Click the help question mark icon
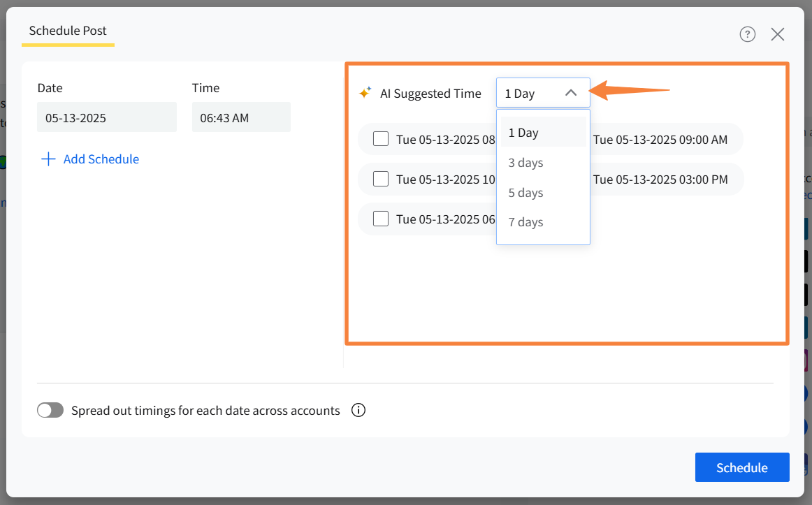The height and width of the screenshot is (505, 812). point(747,34)
